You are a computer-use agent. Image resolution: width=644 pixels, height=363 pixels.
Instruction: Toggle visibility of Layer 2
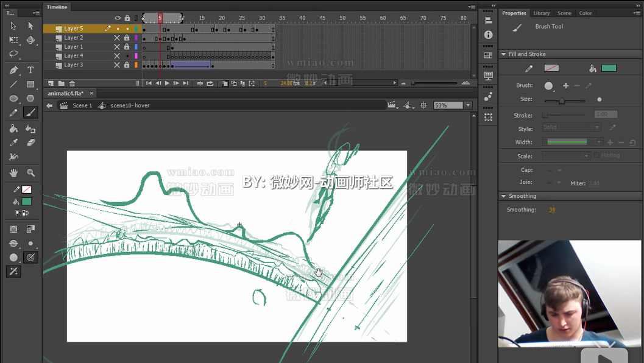[117, 38]
